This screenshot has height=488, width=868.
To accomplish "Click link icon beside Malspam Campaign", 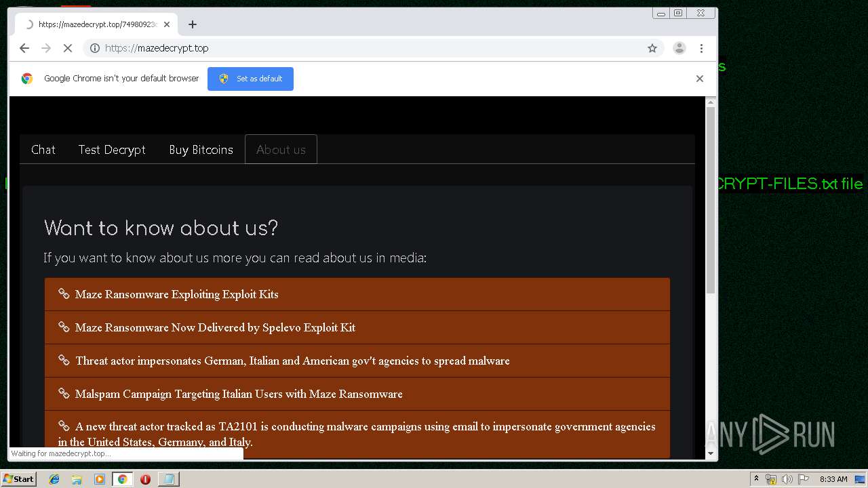I will pyautogui.click(x=64, y=393).
